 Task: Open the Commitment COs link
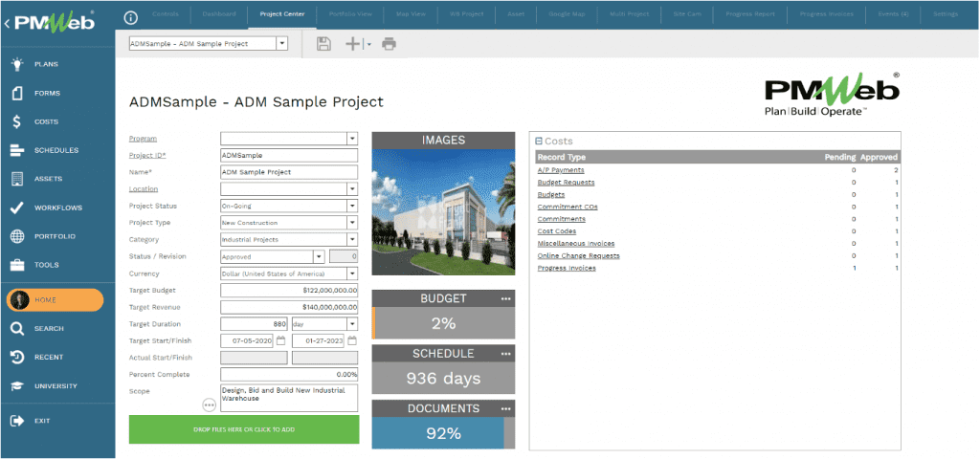[568, 207]
